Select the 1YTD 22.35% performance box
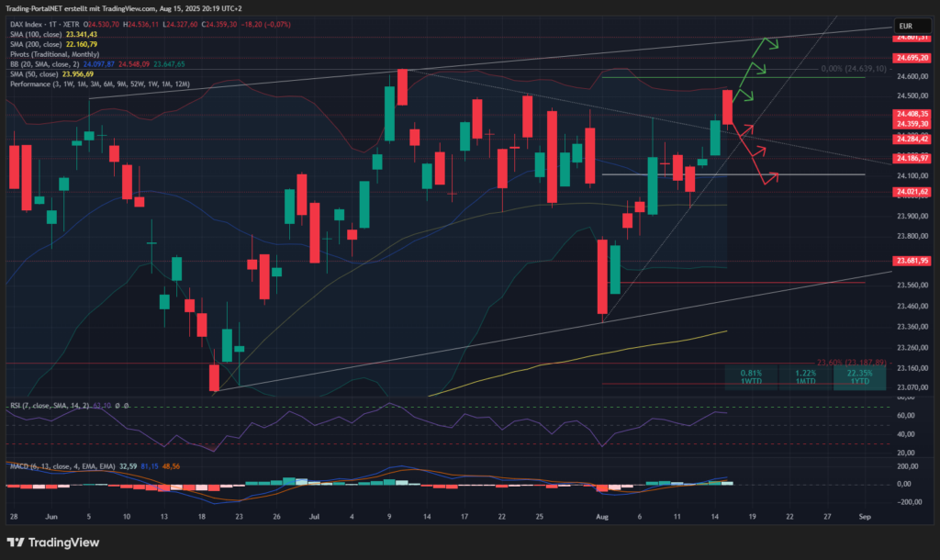940x560 pixels. [859, 377]
